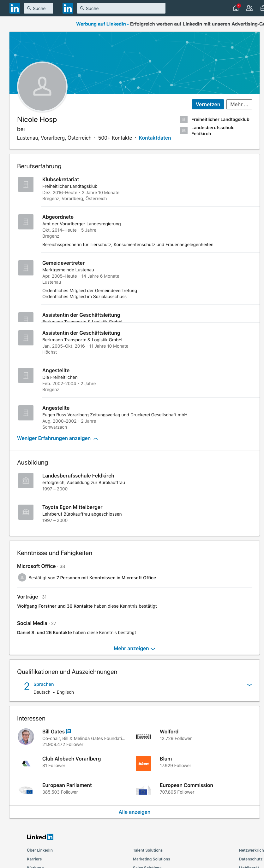Click Nicole Hosp's profile avatar placeholder
Viewport: 264px width, 868px height.
point(42,87)
